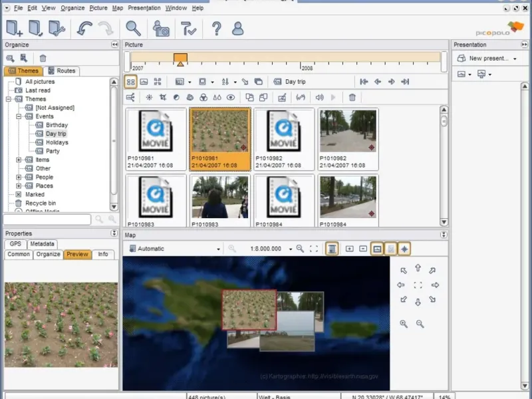The image size is (532, 399).
Task: Toggle thumbnail grid view mode
Action: [131, 82]
